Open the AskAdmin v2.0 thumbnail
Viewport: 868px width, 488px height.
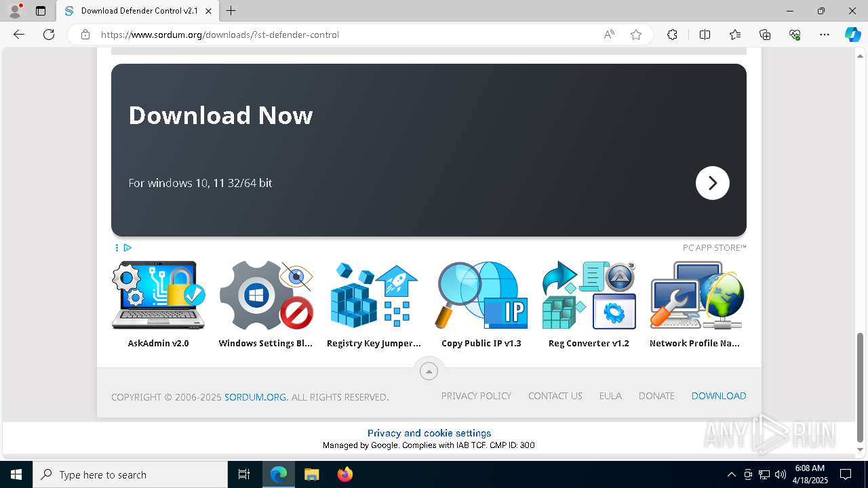(x=158, y=295)
